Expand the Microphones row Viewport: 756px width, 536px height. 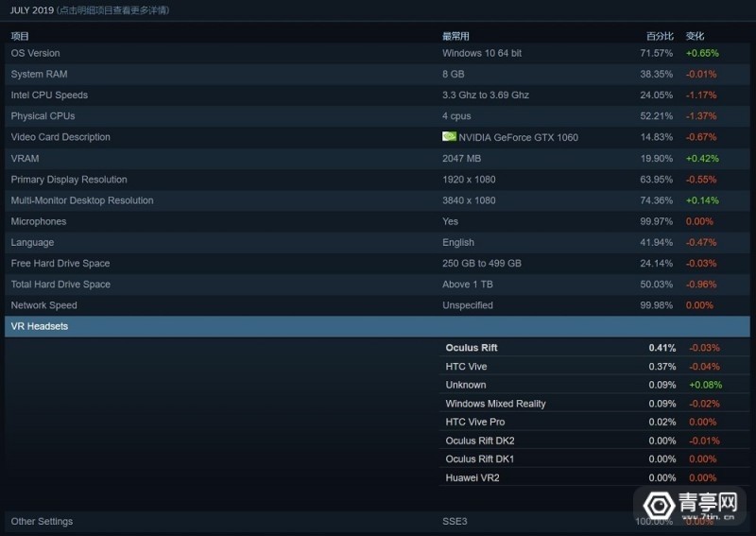coord(377,221)
